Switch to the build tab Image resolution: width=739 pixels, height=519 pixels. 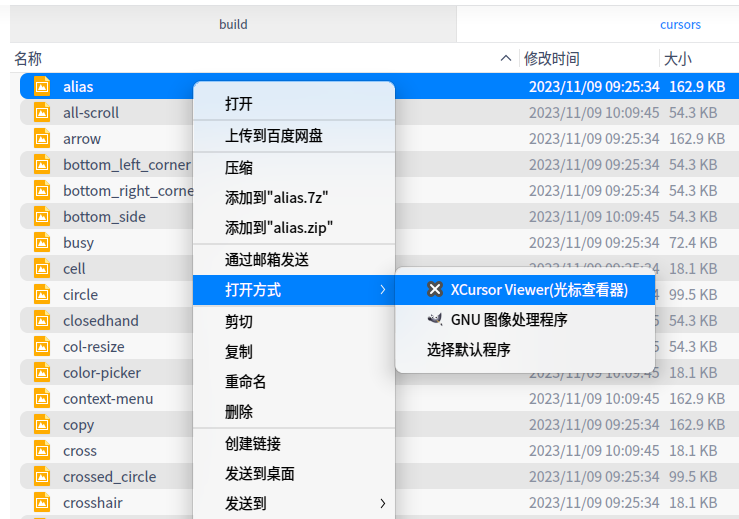pyautogui.click(x=233, y=24)
